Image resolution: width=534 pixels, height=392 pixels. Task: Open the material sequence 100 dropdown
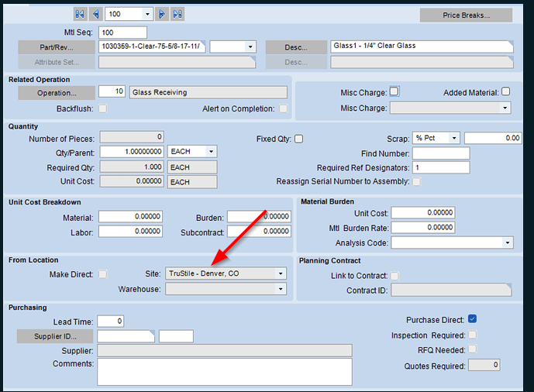click(x=146, y=14)
